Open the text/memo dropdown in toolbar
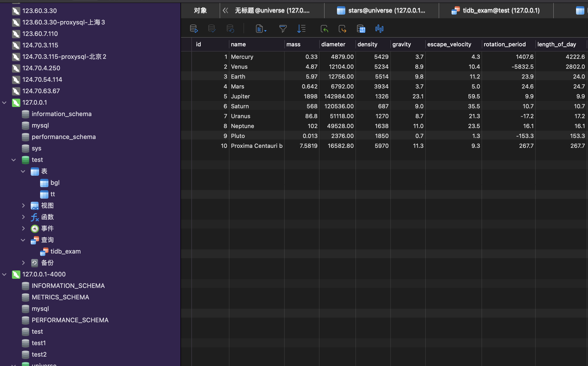 point(261,29)
